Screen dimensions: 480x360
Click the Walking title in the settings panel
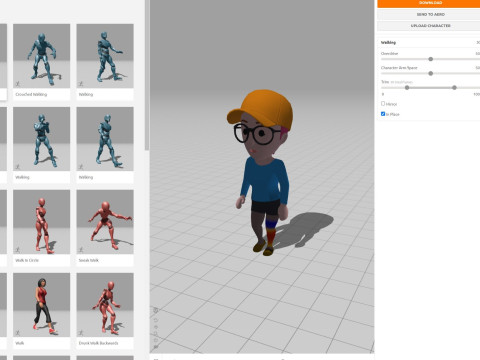click(x=388, y=42)
